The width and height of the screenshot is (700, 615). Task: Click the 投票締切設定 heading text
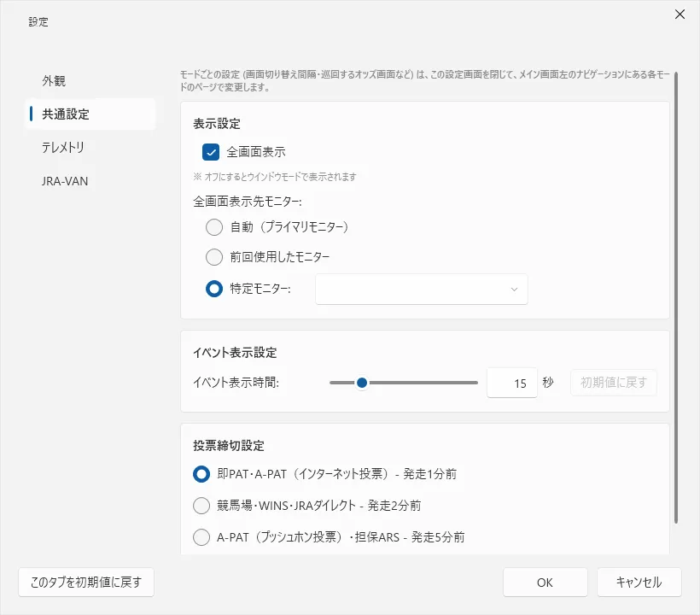tap(229, 445)
